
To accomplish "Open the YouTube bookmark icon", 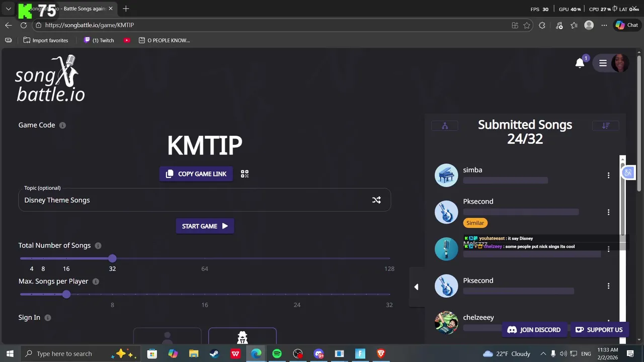I will click(x=127, y=40).
